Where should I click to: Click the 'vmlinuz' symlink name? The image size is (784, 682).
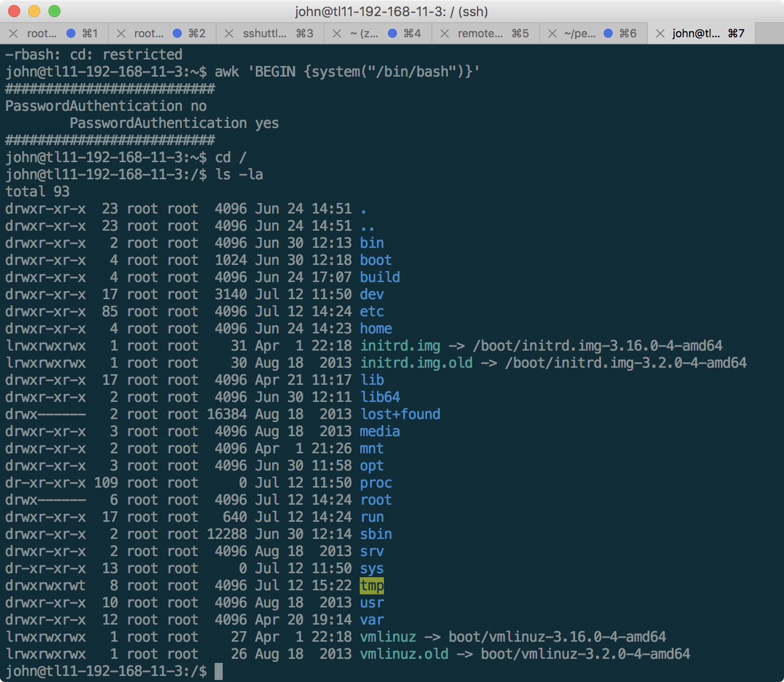coord(388,637)
